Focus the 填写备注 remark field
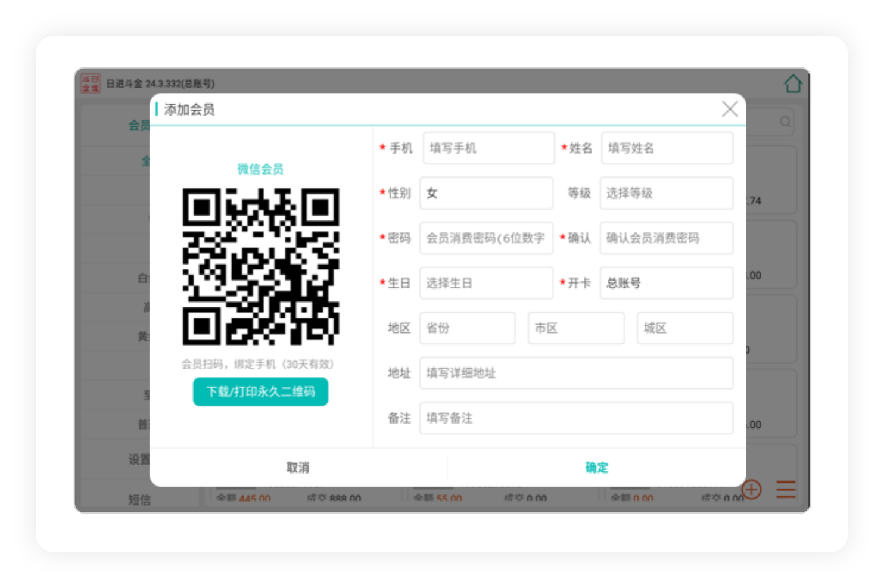Viewport: 884px width, 588px height. 577,418
